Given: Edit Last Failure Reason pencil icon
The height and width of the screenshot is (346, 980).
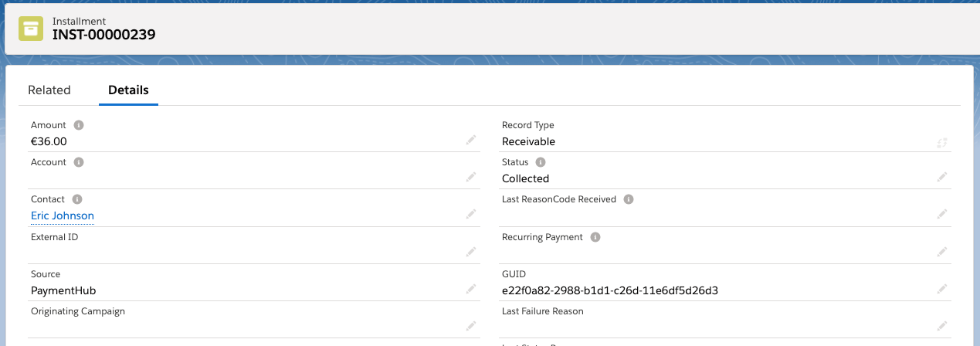Looking at the screenshot, I should pos(942,326).
